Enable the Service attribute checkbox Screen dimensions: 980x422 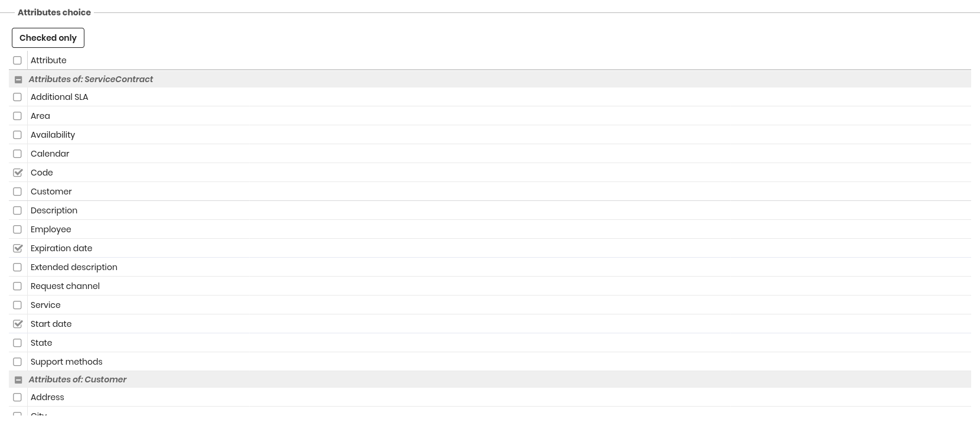click(18, 305)
